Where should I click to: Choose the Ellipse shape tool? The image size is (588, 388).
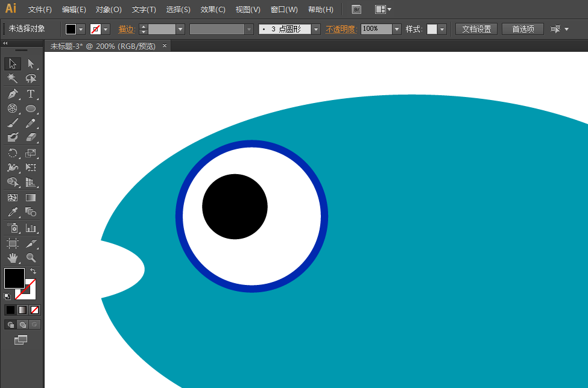tap(31, 109)
